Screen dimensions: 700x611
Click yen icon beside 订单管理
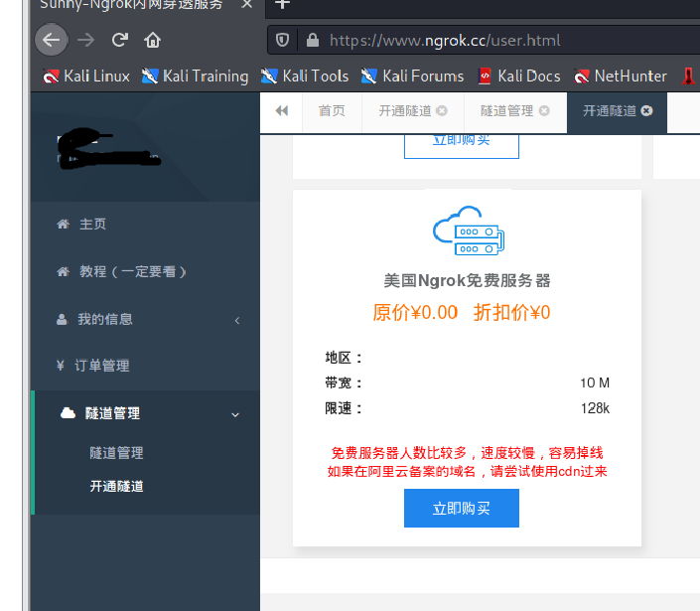(x=61, y=366)
